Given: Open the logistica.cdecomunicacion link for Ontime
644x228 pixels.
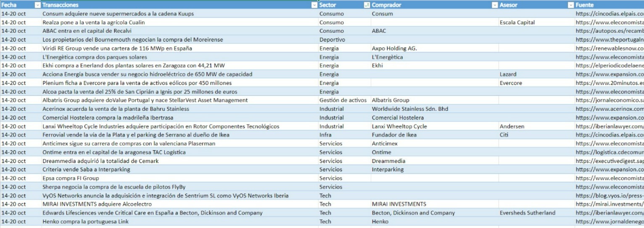Looking at the screenshot, I should pos(610,152).
